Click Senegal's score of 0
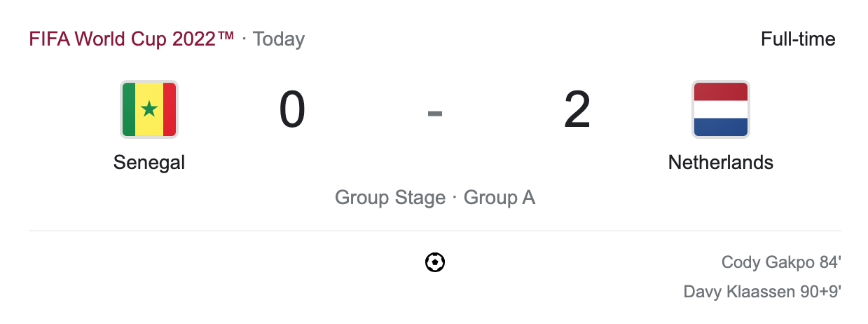This screenshot has height=324, width=868. click(x=292, y=111)
